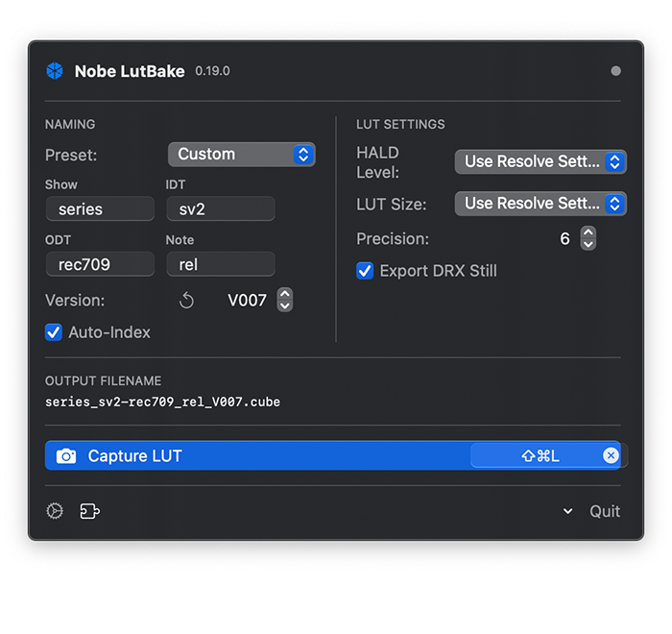This screenshot has width=672, height=634.
Task: Open the Preset Custom dropdown
Action: pyautogui.click(x=242, y=155)
